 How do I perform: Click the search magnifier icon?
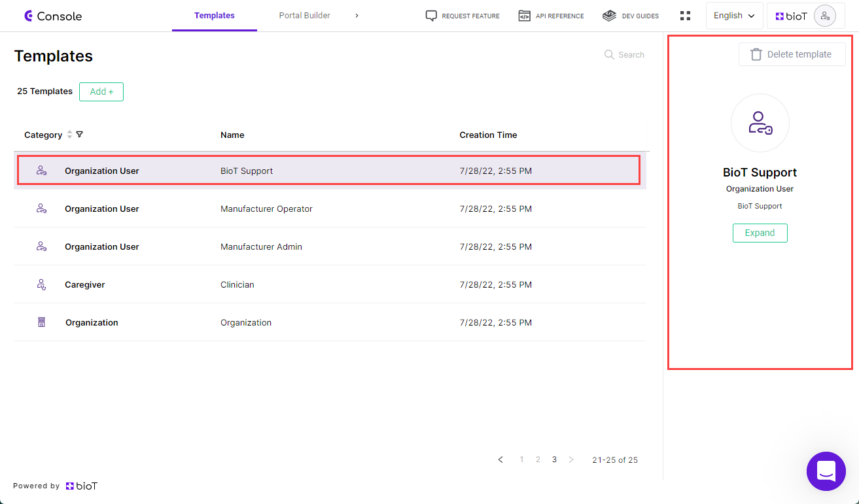tap(609, 55)
